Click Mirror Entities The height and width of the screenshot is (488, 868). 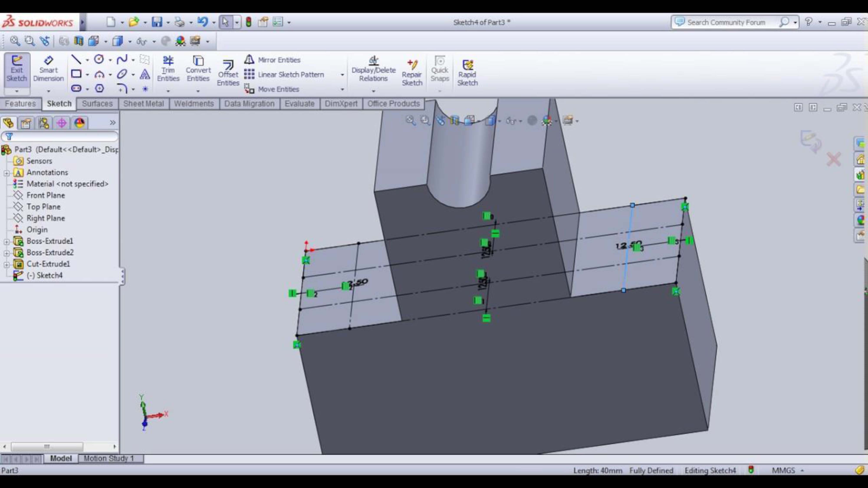[272, 60]
